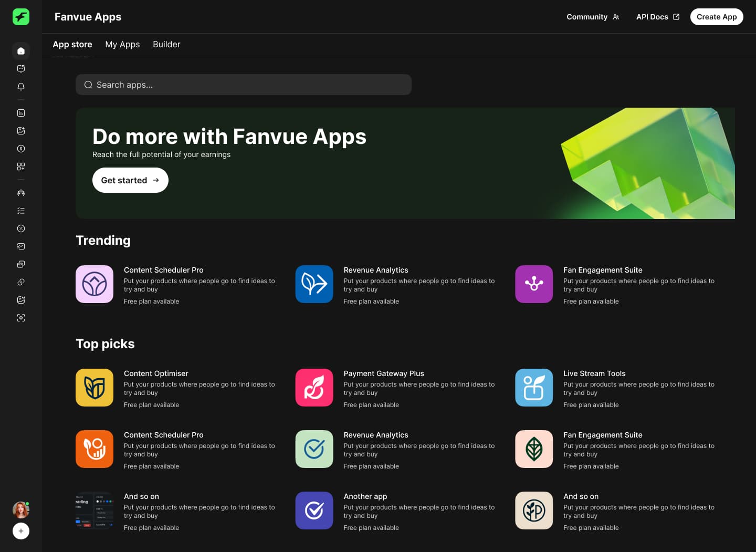
Task: Open the Another app title
Action: click(365, 496)
